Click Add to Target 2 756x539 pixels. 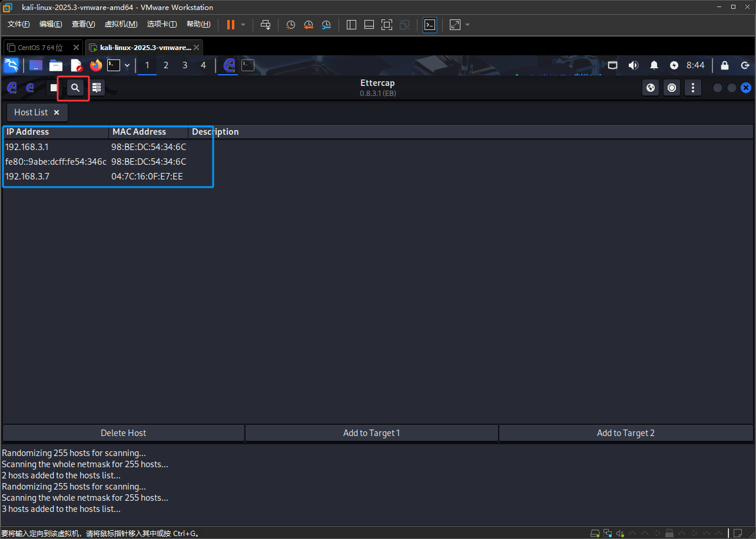click(x=626, y=433)
